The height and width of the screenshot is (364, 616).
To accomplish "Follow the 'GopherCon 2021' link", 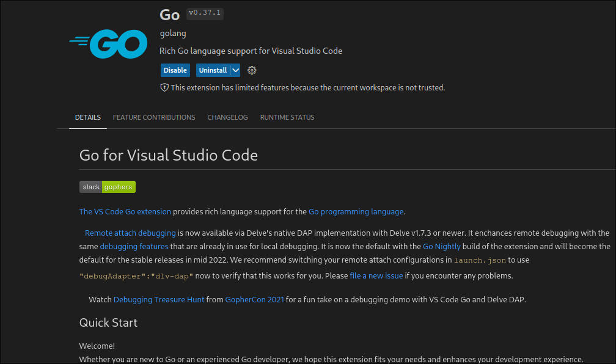I will tap(255, 300).
